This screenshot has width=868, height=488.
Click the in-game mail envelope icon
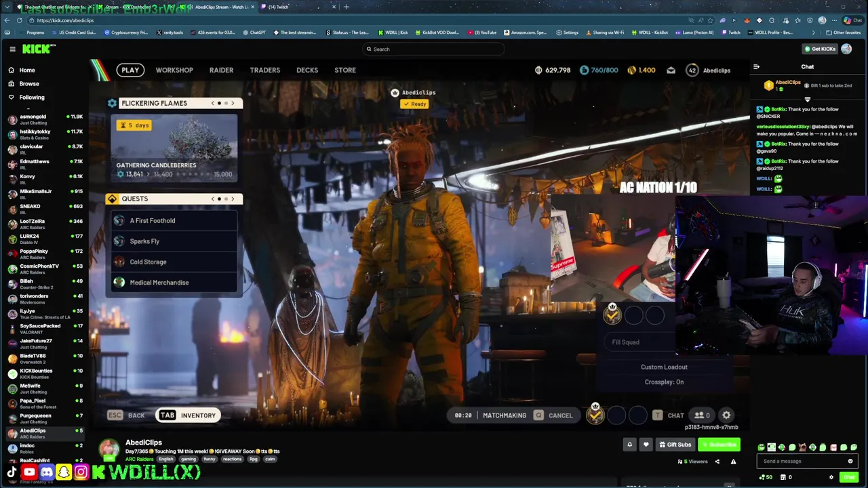pyautogui.click(x=671, y=70)
